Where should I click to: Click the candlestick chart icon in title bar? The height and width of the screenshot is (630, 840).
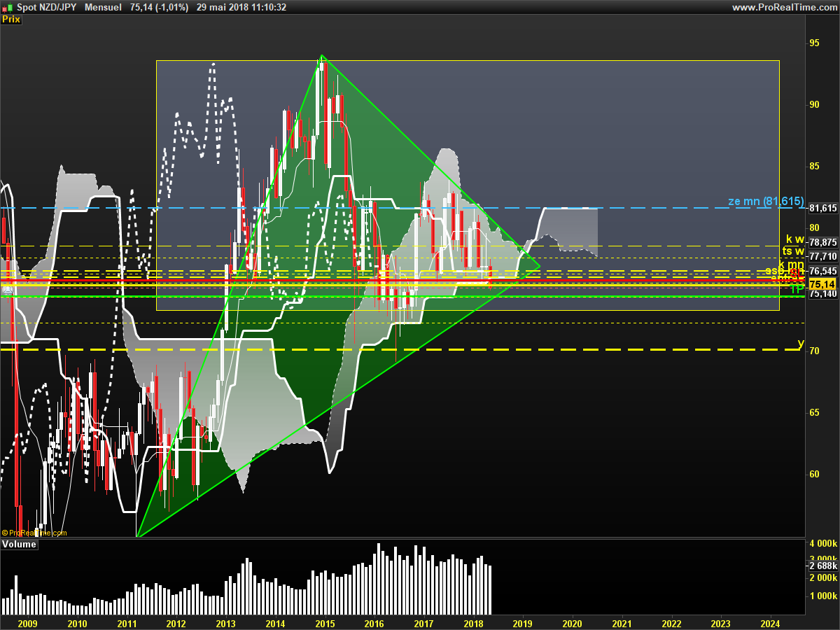(x=8, y=7)
